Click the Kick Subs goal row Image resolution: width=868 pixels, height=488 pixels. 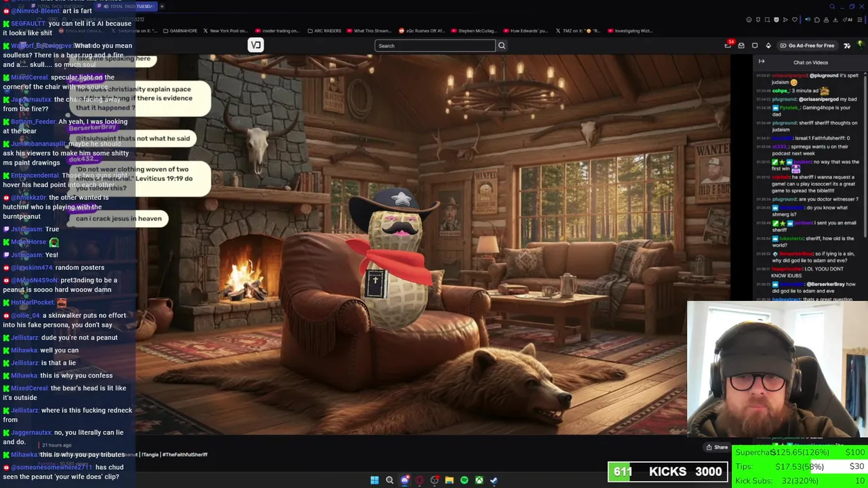800,481
